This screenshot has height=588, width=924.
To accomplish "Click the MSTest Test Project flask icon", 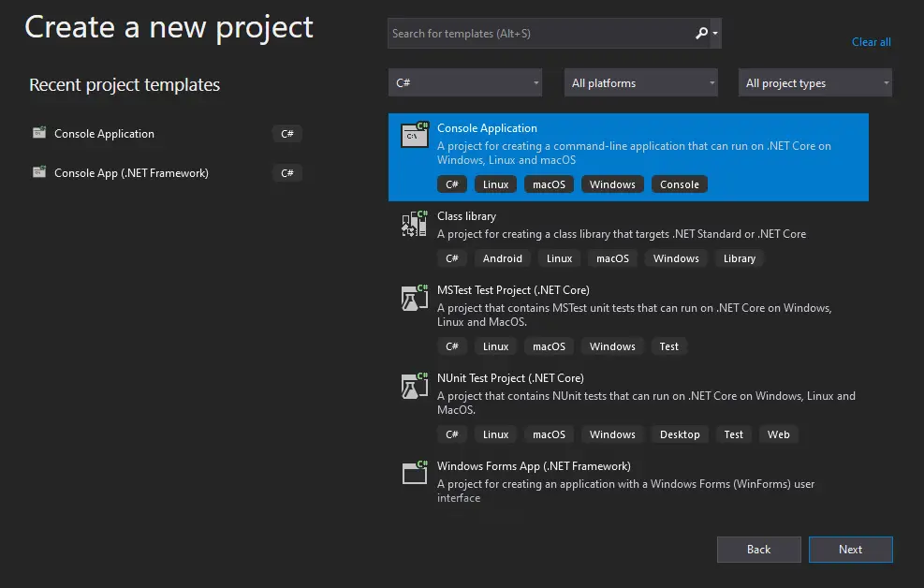I will (415, 298).
